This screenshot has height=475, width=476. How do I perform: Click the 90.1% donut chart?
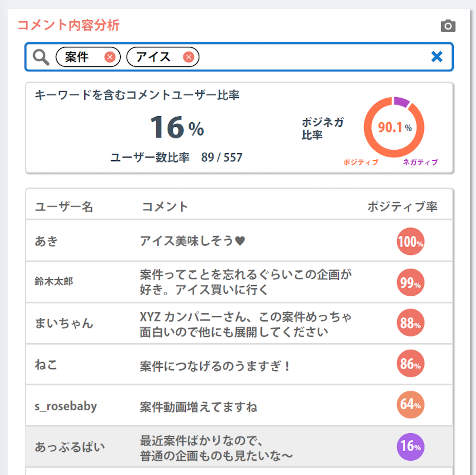coord(394,128)
